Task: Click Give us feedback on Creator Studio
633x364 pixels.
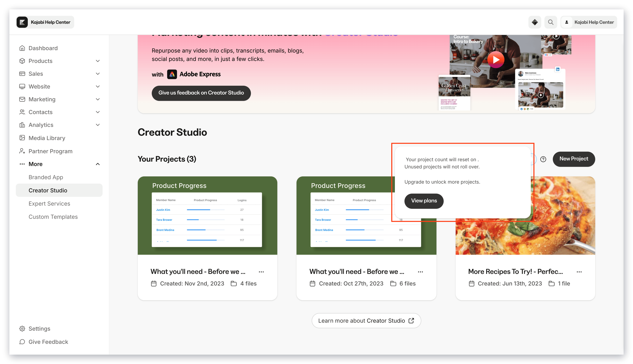Action: [201, 93]
